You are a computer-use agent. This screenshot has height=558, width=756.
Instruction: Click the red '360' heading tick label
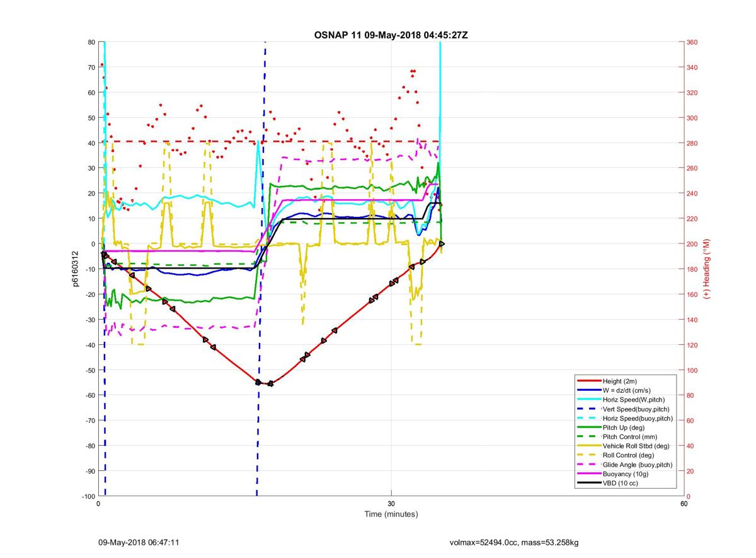693,42
